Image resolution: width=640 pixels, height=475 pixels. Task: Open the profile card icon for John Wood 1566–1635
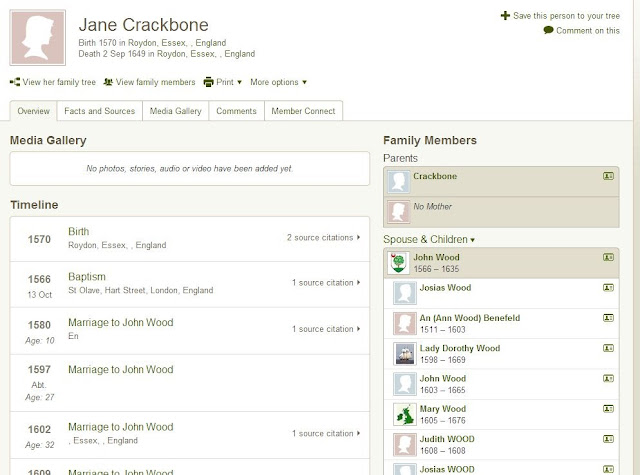(608, 257)
